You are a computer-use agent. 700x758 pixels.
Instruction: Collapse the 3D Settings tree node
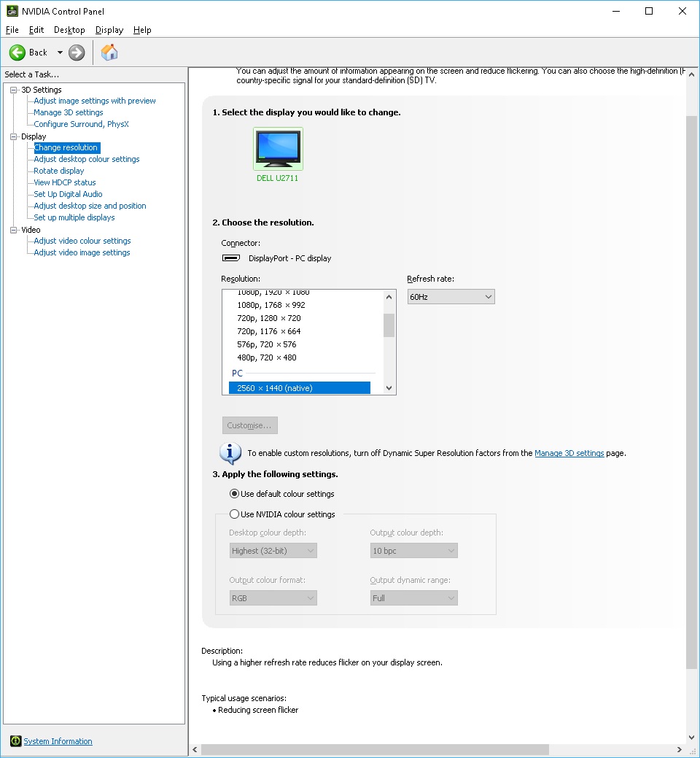(x=14, y=90)
